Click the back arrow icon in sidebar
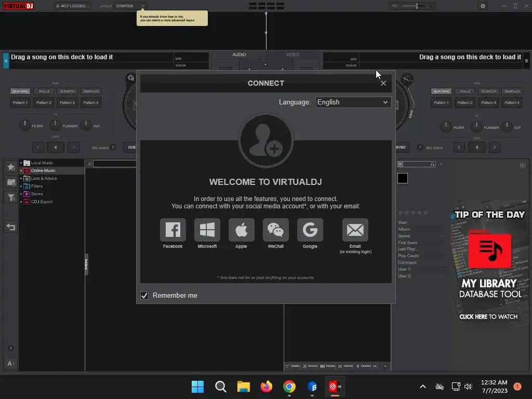The image size is (532, 399). [x=11, y=227]
